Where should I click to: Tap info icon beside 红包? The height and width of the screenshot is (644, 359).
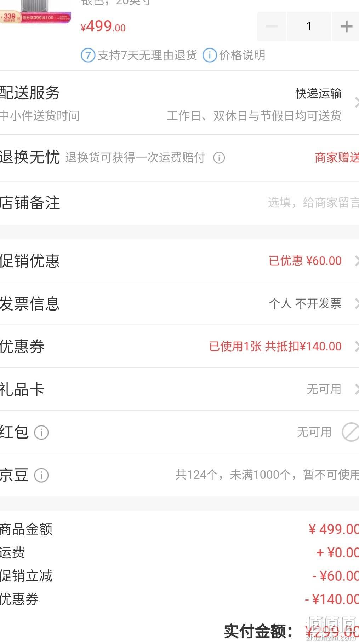41,433
